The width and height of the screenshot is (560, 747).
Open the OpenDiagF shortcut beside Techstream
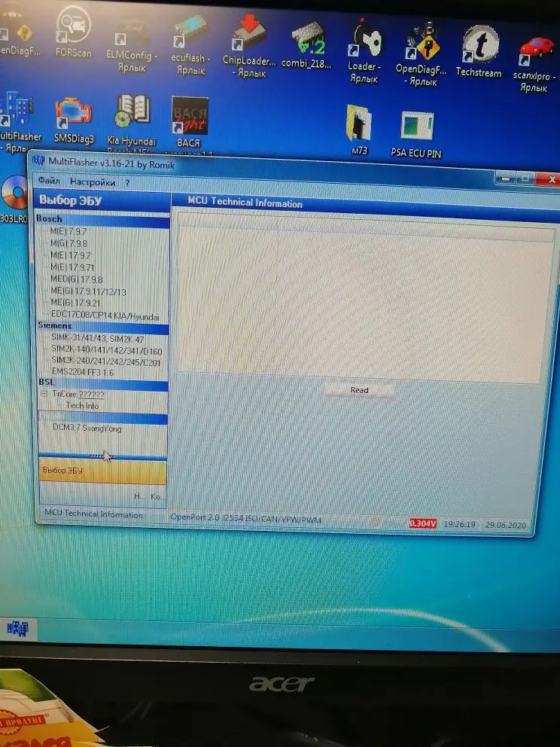(x=422, y=53)
